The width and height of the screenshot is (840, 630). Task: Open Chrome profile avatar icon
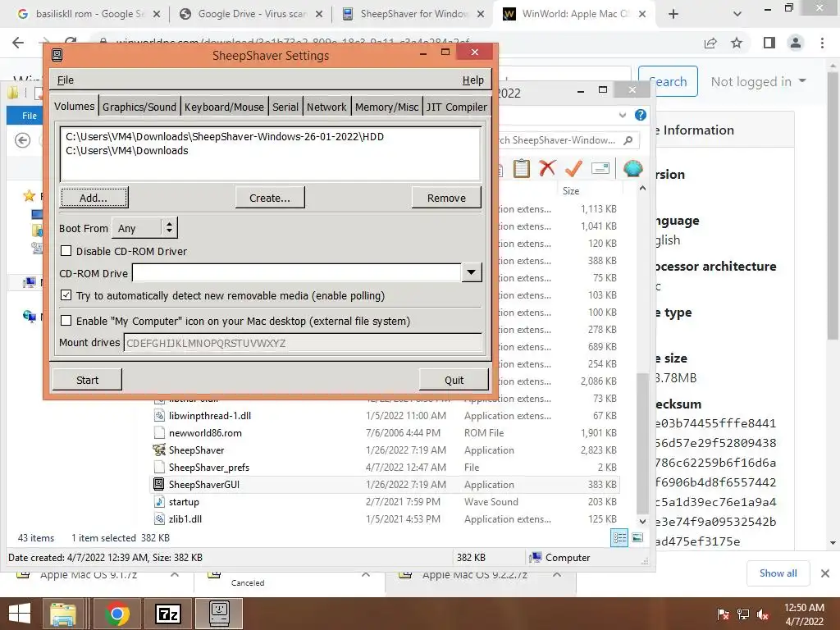click(x=796, y=43)
